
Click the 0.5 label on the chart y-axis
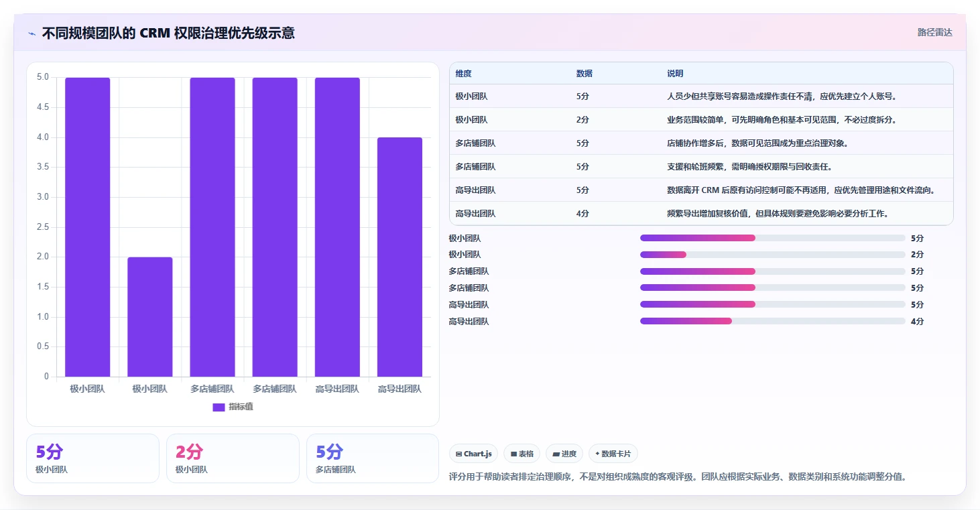point(42,346)
